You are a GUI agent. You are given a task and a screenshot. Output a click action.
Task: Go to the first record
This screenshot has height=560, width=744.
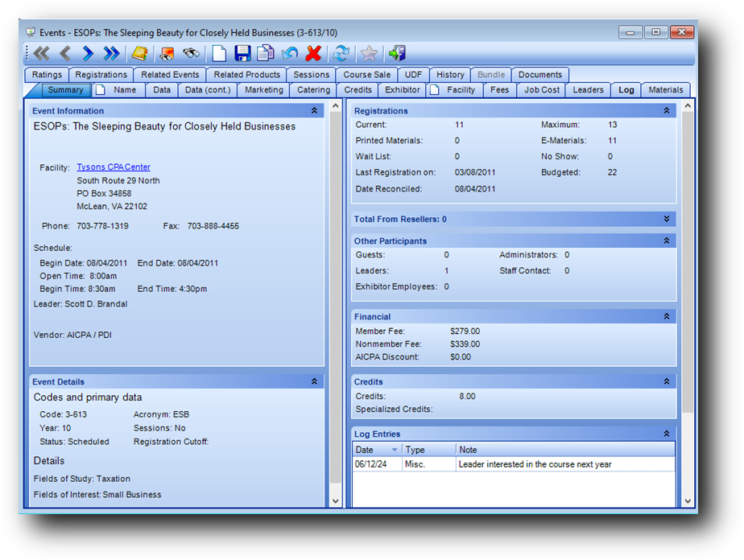click(x=41, y=54)
